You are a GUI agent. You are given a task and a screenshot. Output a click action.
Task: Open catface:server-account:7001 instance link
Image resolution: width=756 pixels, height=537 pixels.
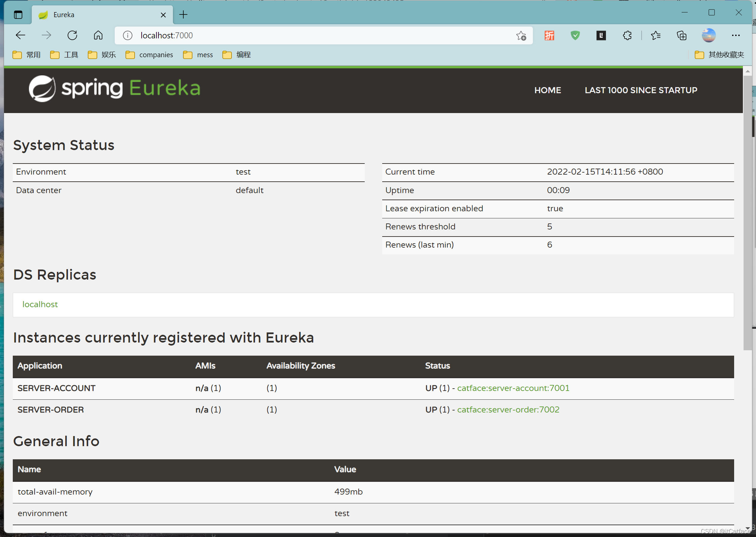pos(513,388)
